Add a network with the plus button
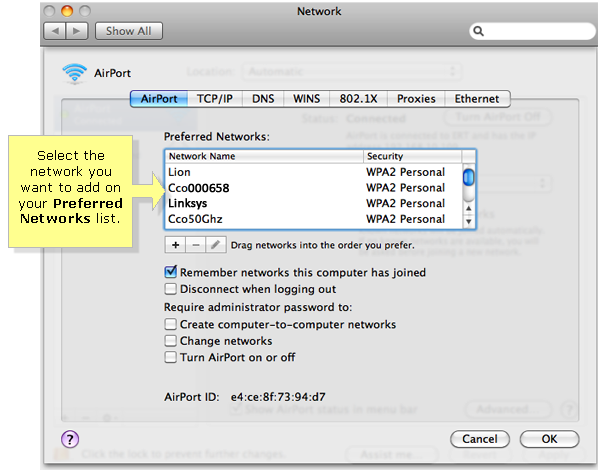Viewport: 600px width, 472px height. 175,245
